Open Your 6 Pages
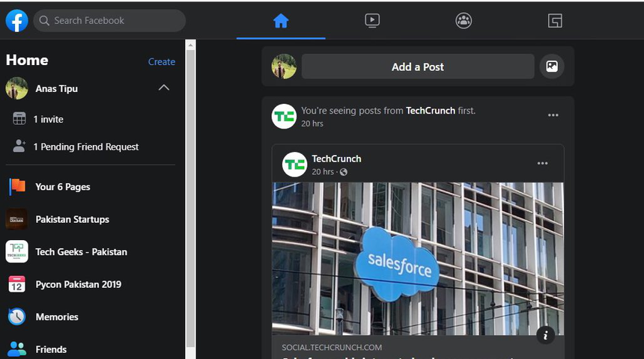The height and width of the screenshot is (359, 644). (62, 187)
